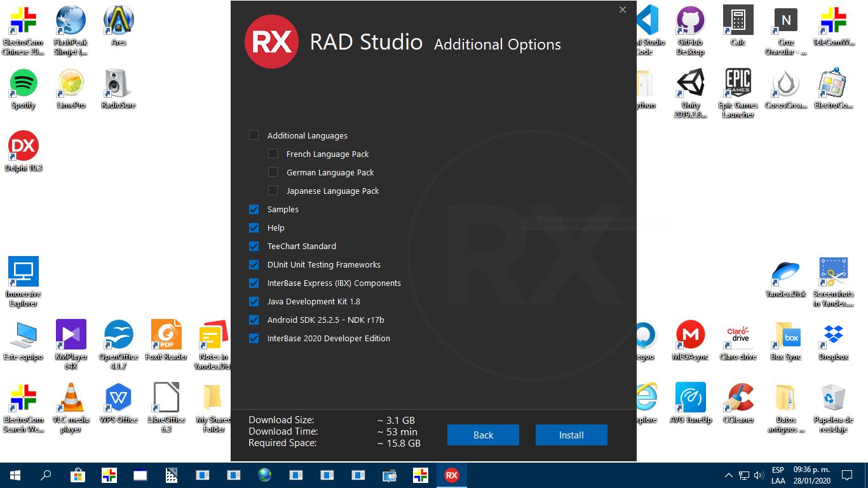Click the RAD Studio RX taskbar icon
The width and height of the screenshot is (868, 488).
(x=452, y=475)
